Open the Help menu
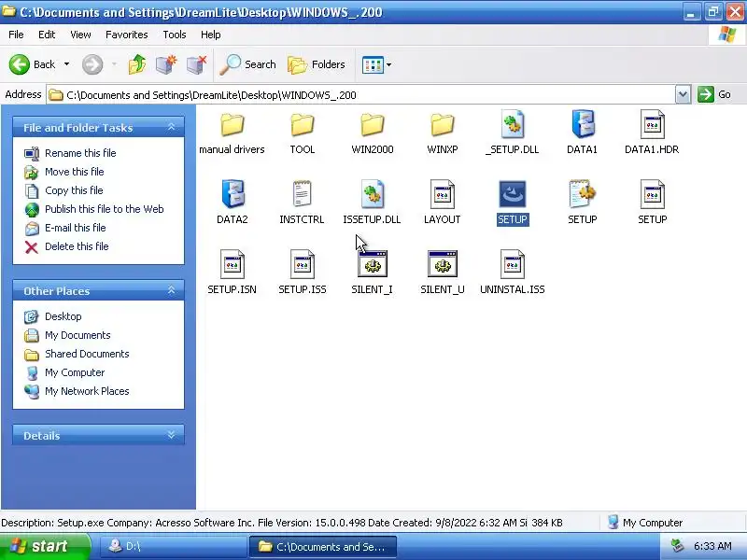Screen dimensions: 747x560 (x=211, y=35)
